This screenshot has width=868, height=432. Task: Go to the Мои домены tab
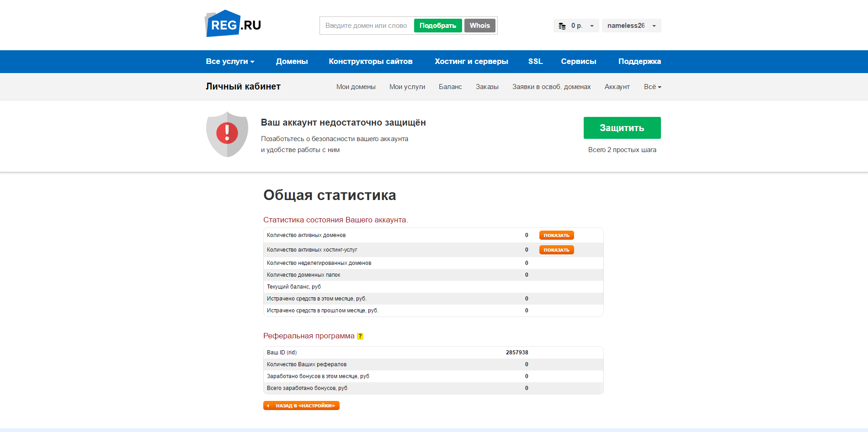(356, 86)
